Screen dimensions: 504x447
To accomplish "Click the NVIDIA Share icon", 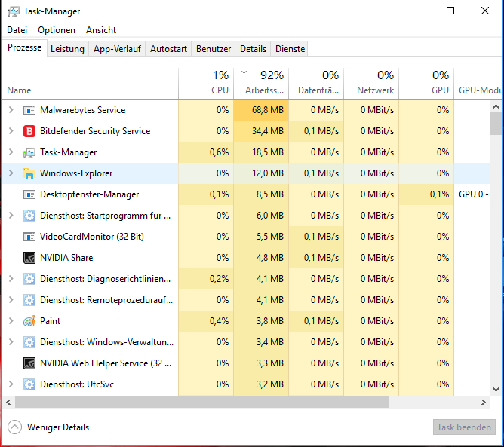I will click(x=29, y=258).
